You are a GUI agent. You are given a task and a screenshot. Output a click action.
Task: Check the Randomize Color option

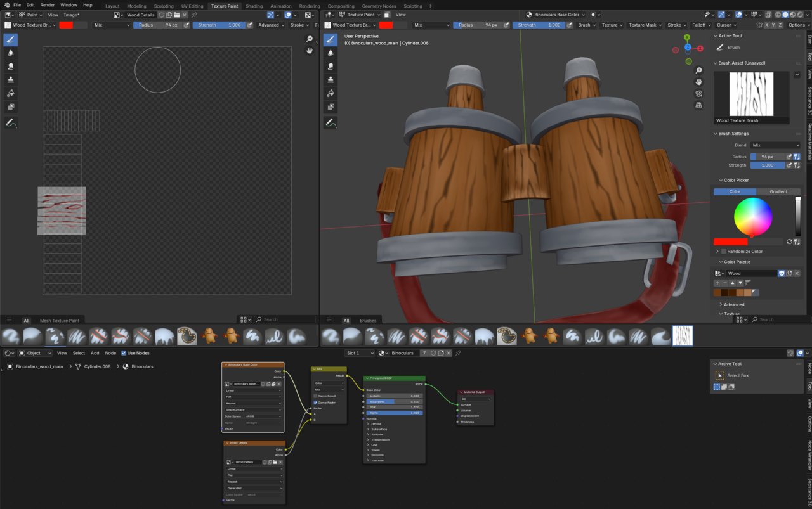click(724, 251)
